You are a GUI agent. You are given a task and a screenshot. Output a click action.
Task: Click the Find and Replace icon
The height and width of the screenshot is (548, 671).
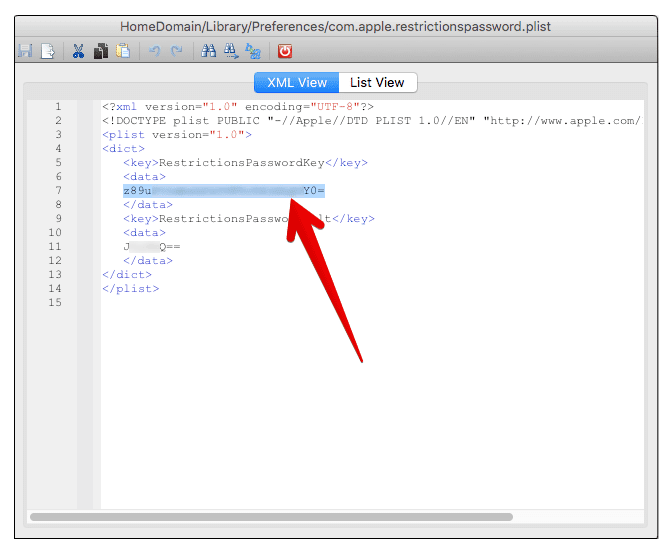[253, 51]
